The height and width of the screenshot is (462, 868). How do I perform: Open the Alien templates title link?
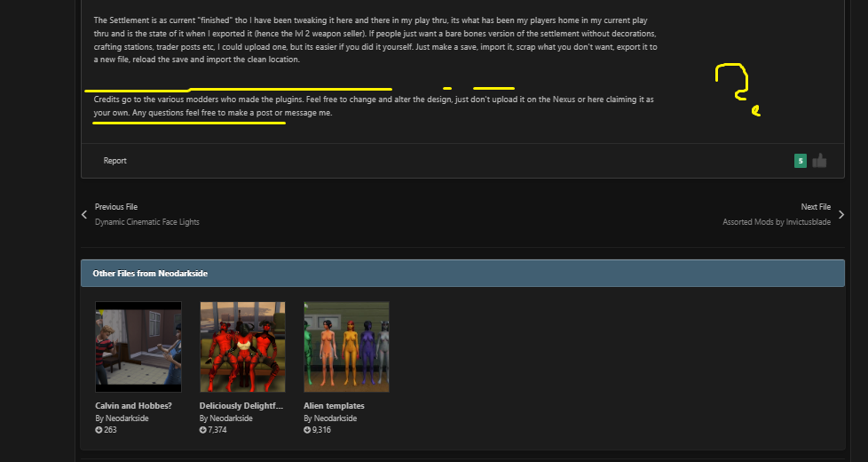(334, 405)
